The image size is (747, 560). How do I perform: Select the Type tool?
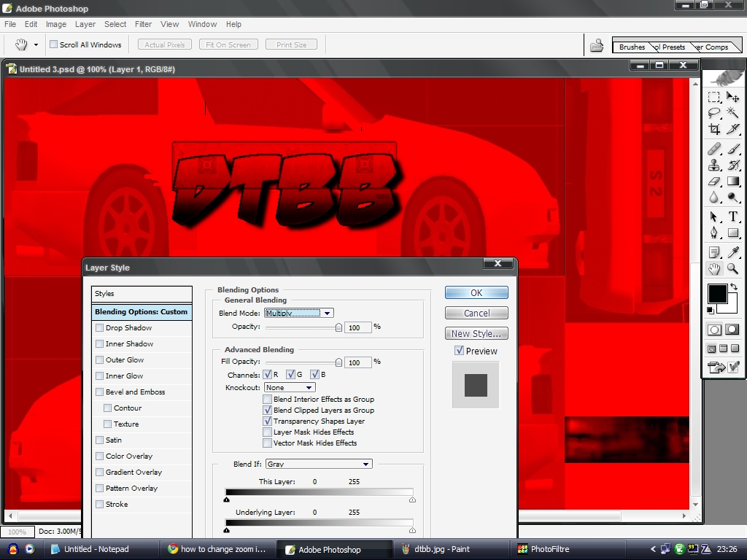pyautogui.click(x=732, y=217)
